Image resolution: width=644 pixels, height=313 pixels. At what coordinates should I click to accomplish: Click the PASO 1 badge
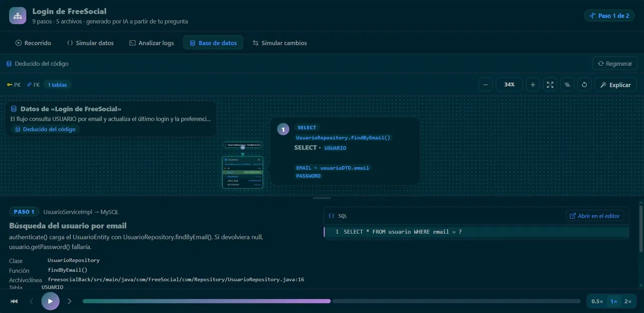[x=24, y=212]
